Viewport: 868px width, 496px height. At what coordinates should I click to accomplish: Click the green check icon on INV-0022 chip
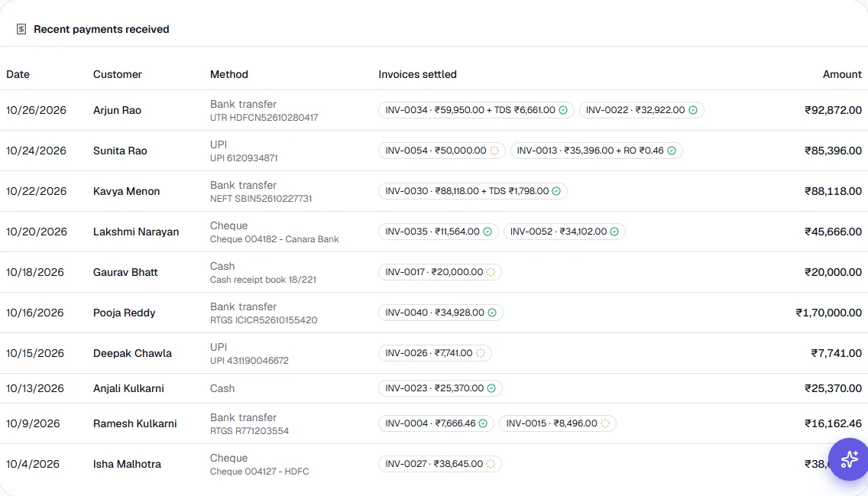tap(692, 110)
